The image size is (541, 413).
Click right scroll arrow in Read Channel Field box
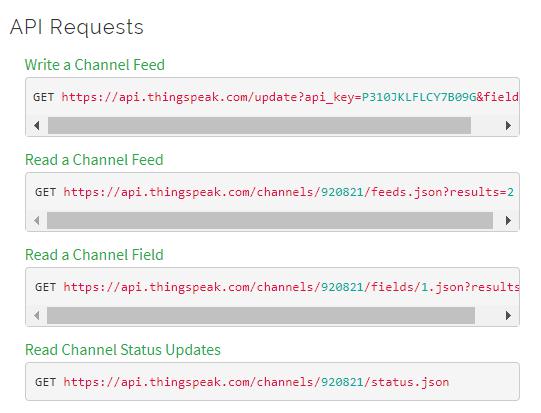tap(508, 315)
